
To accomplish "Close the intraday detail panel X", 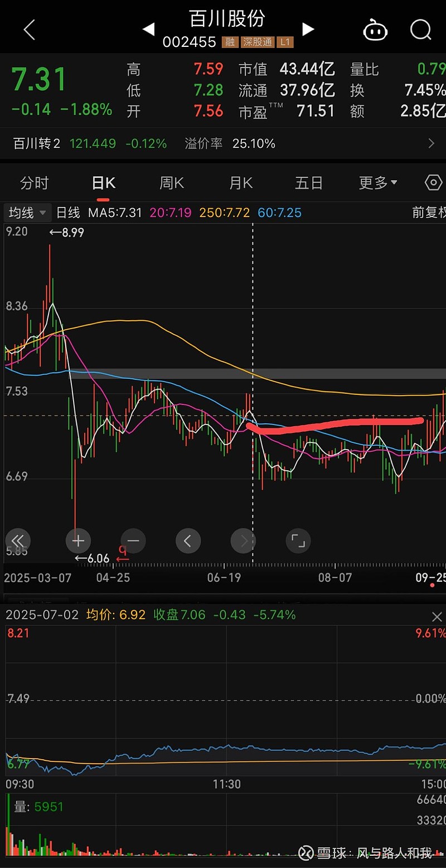I will 438,616.
